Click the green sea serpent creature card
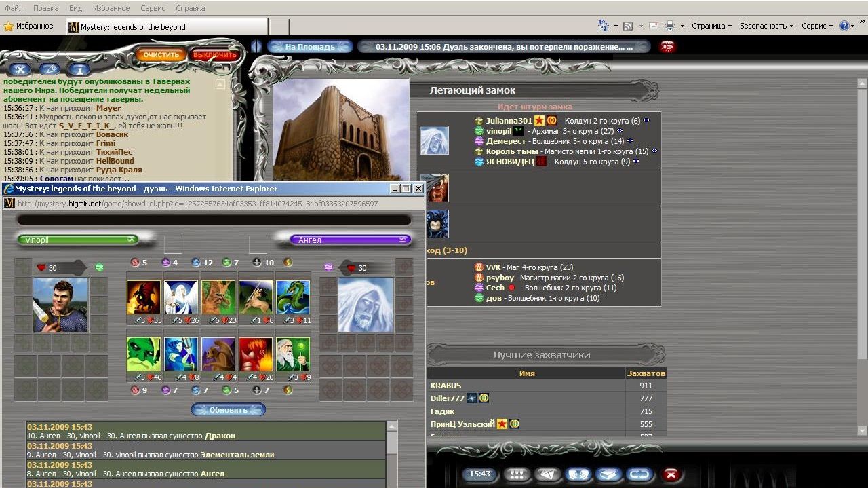868x488 pixels. (x=293, y=297)
